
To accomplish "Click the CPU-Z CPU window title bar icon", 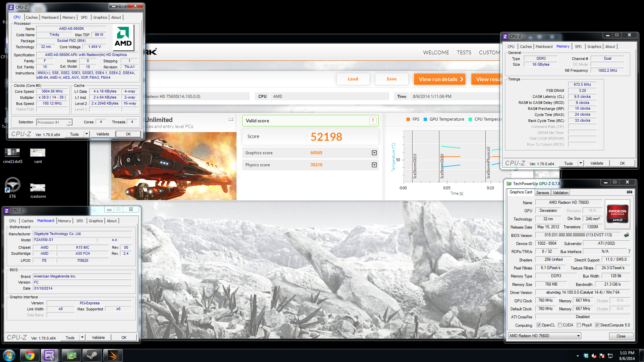I will coord(11,7).
